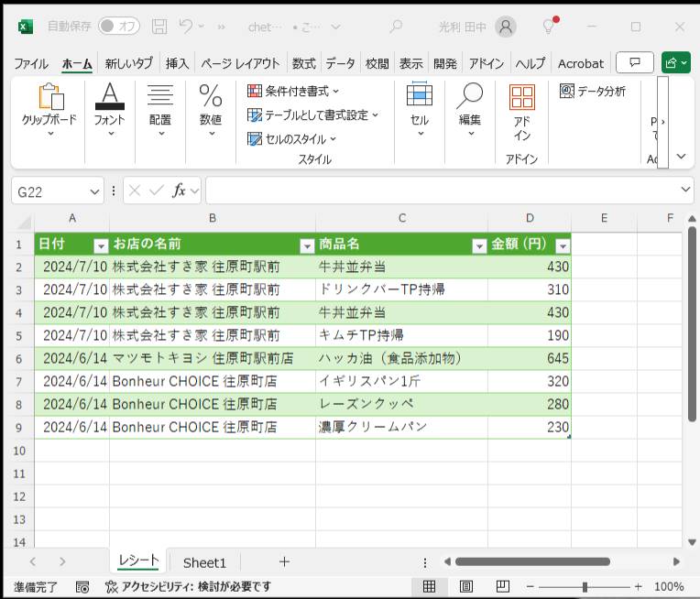700x599 pixels.
Task: Open the ファイル (File) menu tab
Action: [x=31, y=64]
